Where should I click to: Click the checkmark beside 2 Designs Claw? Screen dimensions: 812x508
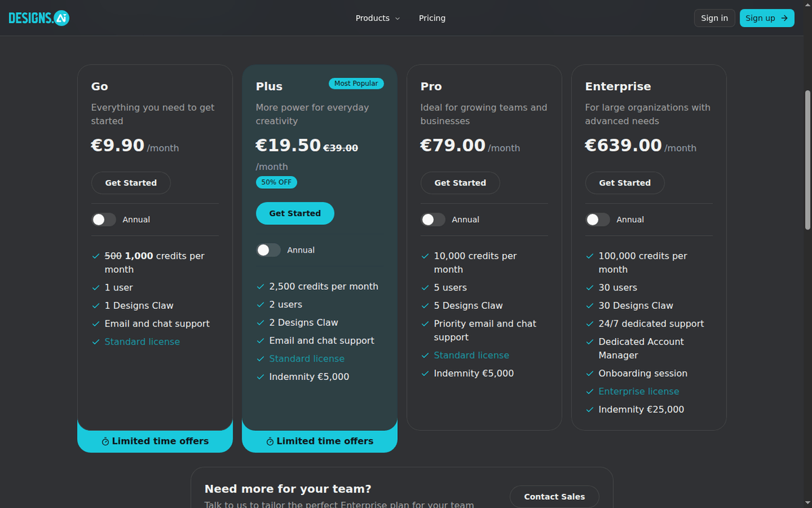(x=260, y=323)
